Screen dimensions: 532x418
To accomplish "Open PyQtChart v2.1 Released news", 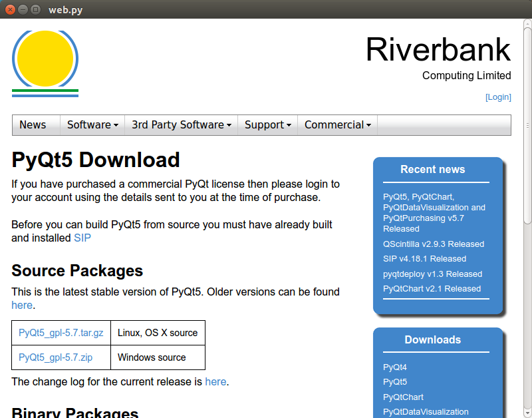I will pyautogui.click(x=432, y=289).
